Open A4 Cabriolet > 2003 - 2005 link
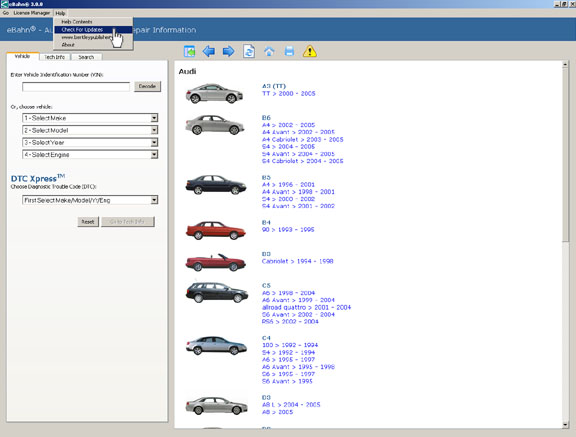The height and width of the screenshot is (437, 576). 303,140
